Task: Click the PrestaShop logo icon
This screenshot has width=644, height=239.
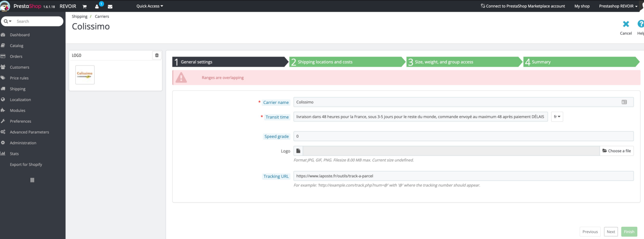Action: pyautogui.click(x=5, y=6)
